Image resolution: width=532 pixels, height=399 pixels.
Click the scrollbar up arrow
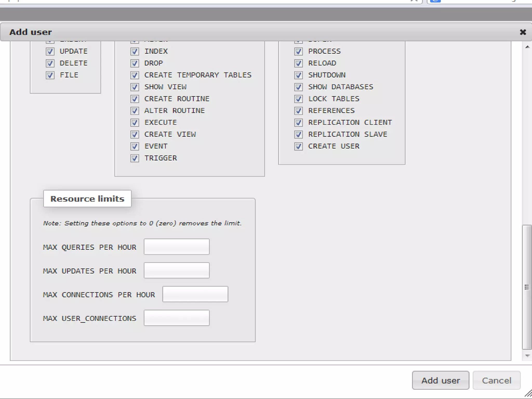click(x=527, y=47)
